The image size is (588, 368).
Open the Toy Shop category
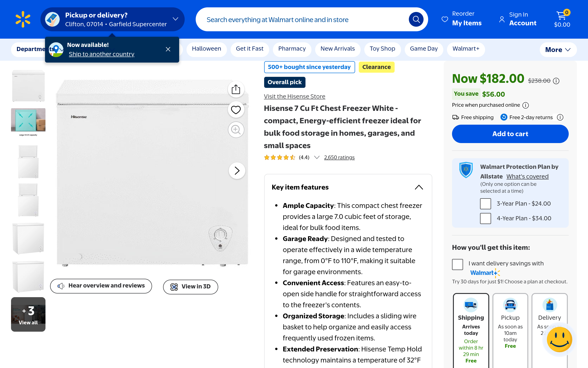pyautogui.click(x=382, y=49)
